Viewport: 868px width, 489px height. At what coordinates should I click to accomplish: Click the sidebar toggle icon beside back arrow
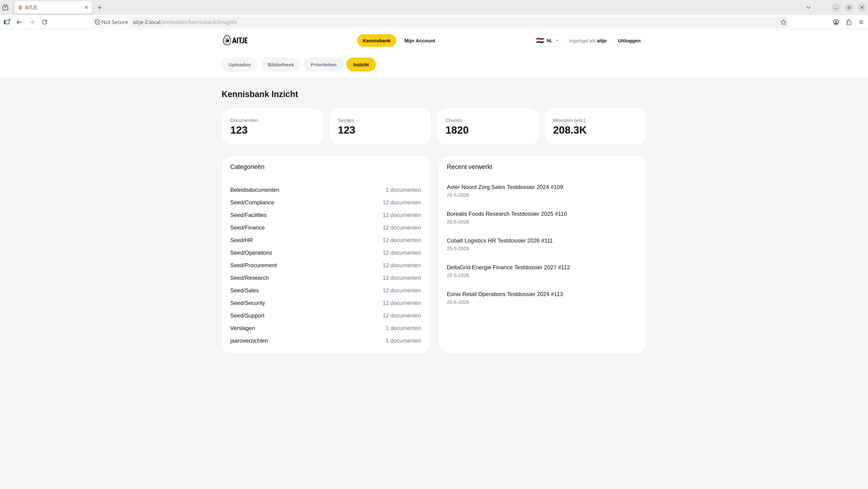(7, 22)
